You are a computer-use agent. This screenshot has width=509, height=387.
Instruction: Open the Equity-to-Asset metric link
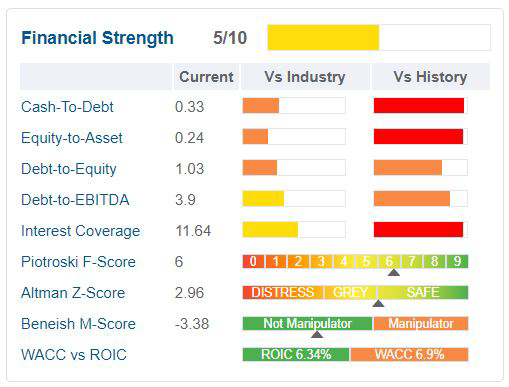point(72,138)
